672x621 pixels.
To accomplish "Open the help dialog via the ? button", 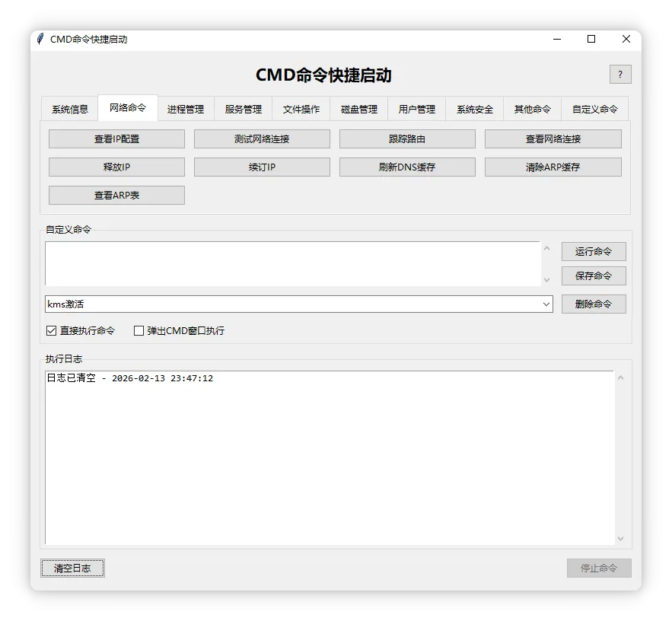I will point(620,74).
